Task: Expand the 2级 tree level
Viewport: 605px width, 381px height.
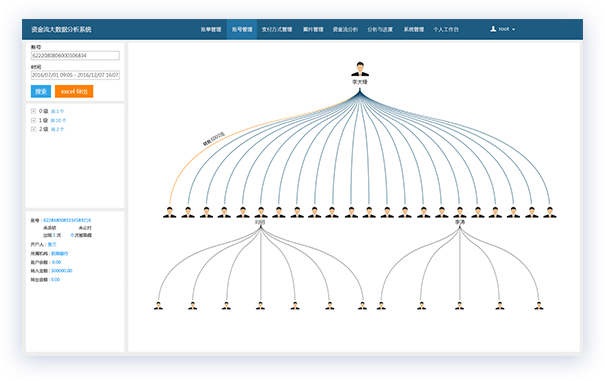Action: [33, 129]
